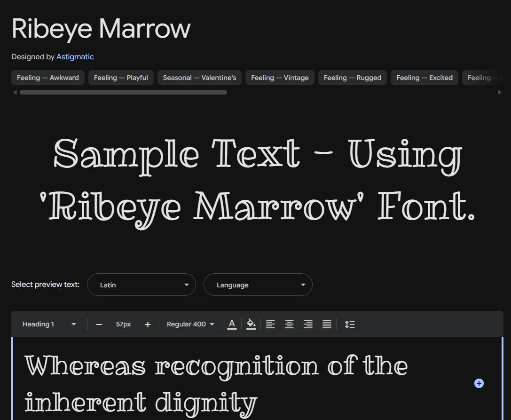Decrease font size with minus button
This screenshot has width=511, height=420.
(x=99, y=325)
